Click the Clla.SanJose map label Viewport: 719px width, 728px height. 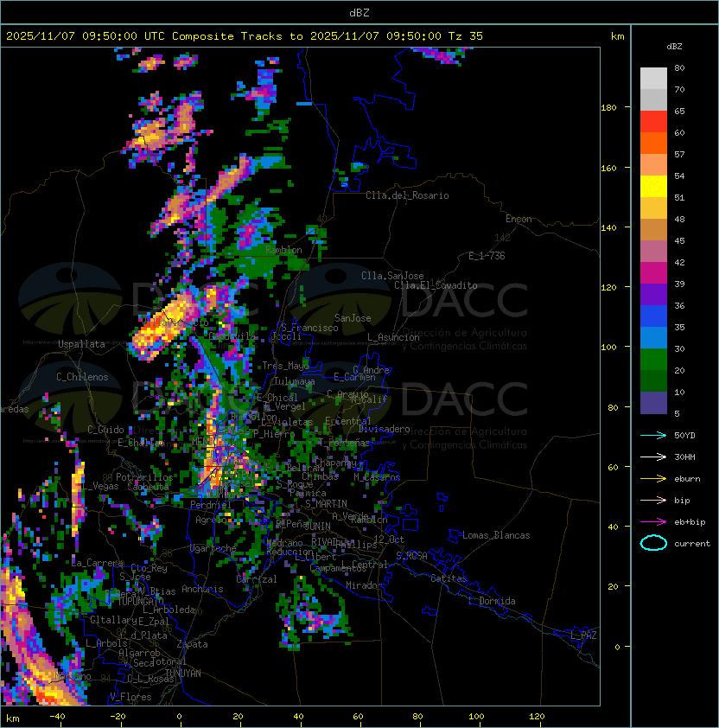[392, 276]
